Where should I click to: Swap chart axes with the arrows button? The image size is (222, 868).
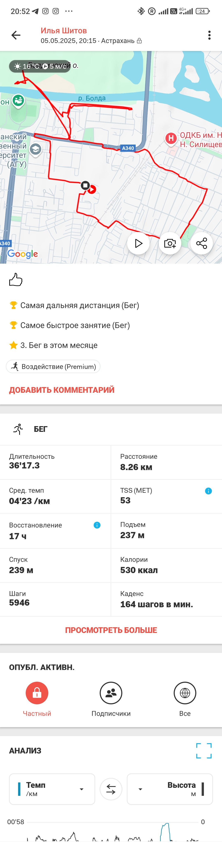(x=111, y=789)
